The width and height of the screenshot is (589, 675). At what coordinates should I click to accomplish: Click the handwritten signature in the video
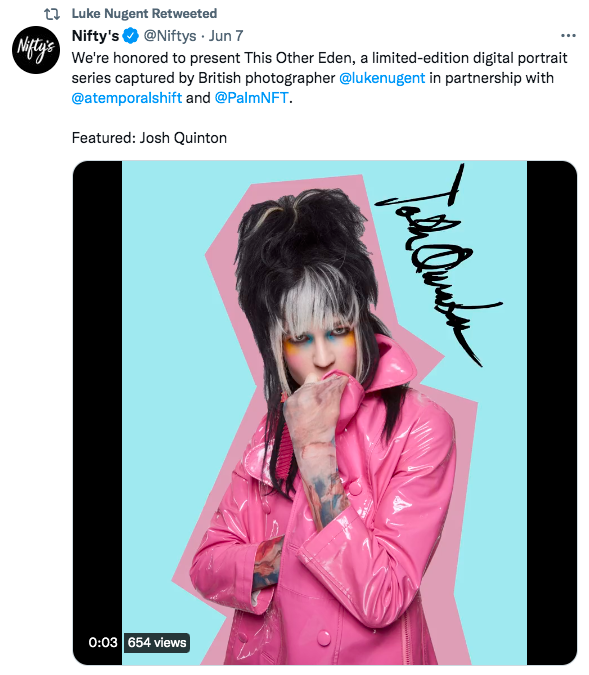tap(437, 265)
